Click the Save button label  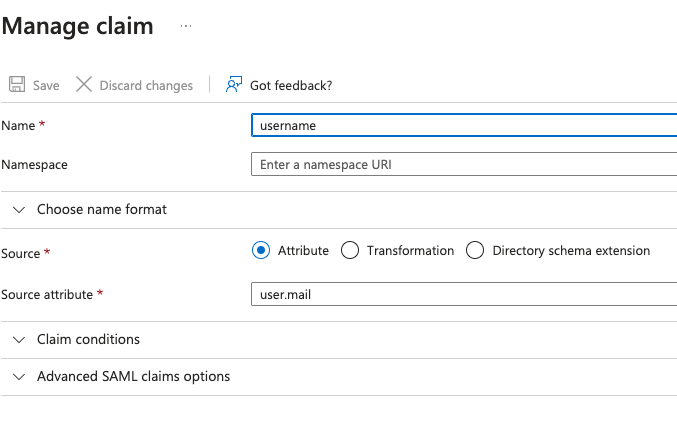46,86
